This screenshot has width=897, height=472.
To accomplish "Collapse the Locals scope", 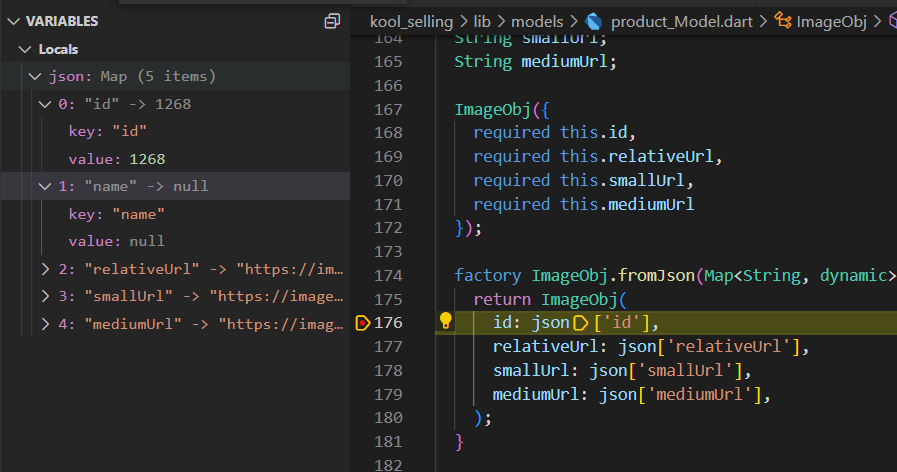I will (25, 49).
